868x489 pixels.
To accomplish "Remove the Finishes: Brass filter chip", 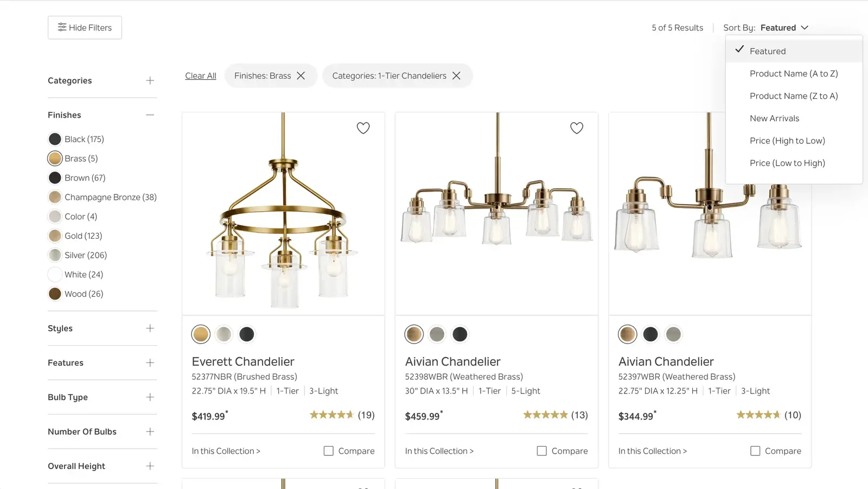I will (x=301, y=76).
